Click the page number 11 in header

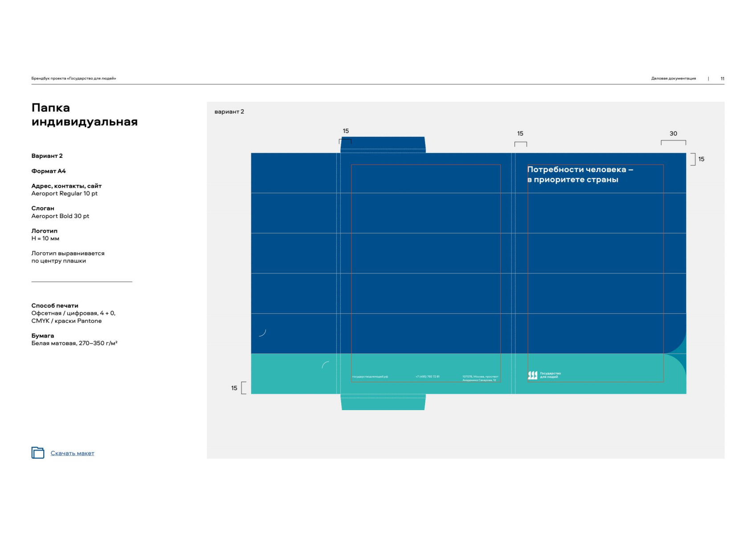[722, 78]
